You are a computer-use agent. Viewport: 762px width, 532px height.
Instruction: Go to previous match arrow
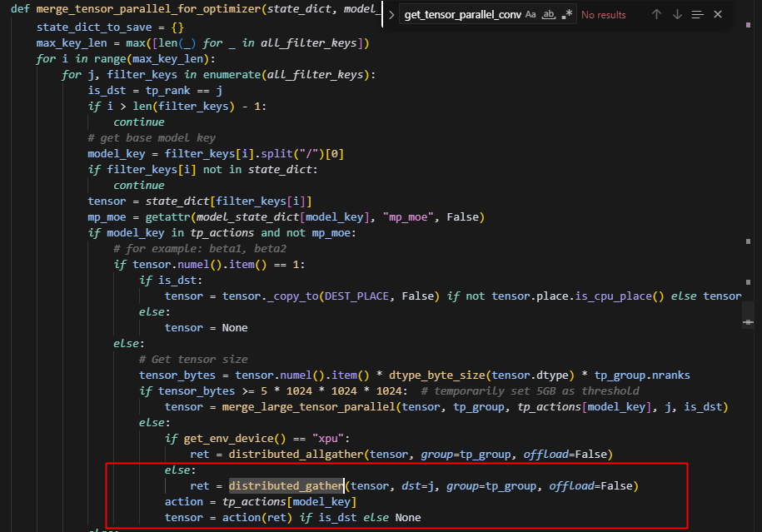point(656,15)
